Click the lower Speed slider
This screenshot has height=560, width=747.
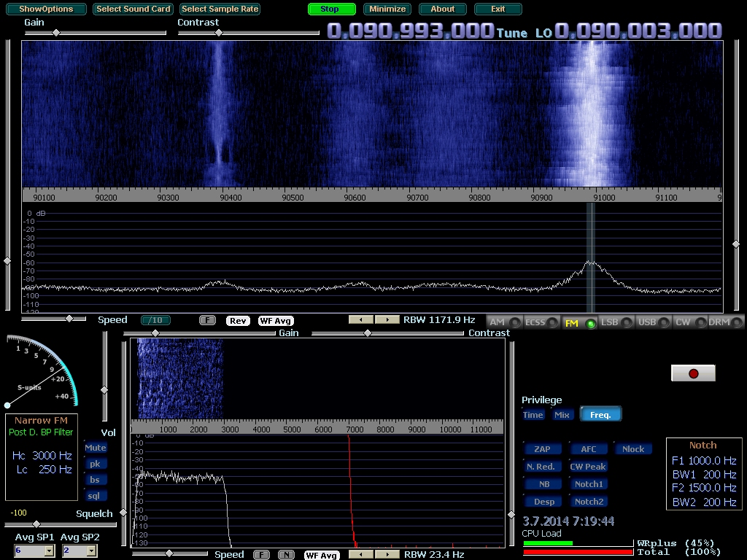[169, 554]
